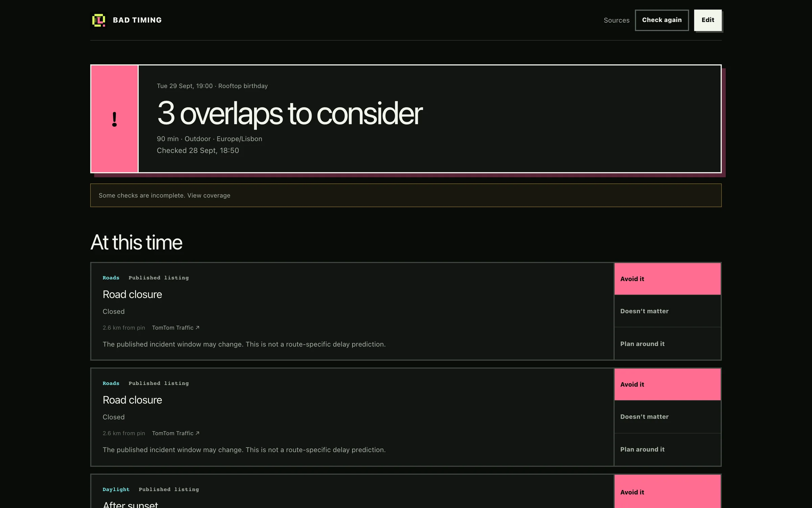Click 'Checked 28 Sept, 18:50' text
The height and width of the screenshot is (508, 812).
[x=198, y=150]
